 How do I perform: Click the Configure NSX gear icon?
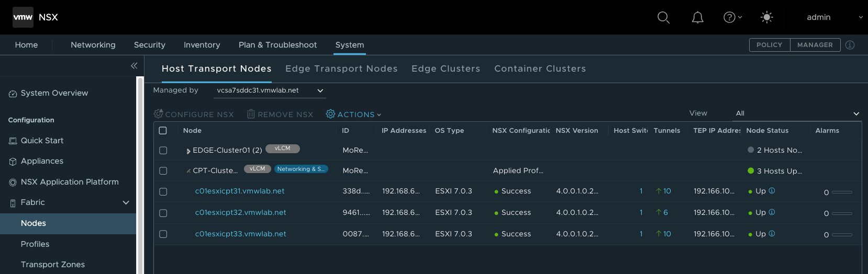[158, 113]
